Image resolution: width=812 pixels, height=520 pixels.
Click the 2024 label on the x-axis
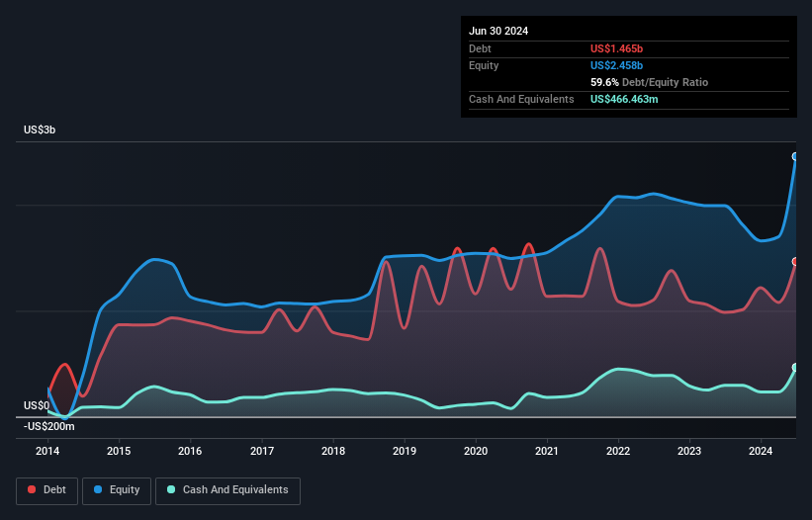tap(761, 451)
